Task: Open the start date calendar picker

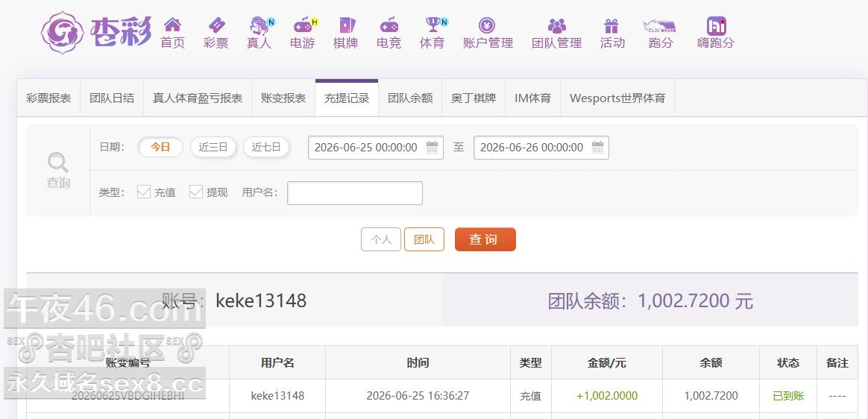Action: [432, 147]
